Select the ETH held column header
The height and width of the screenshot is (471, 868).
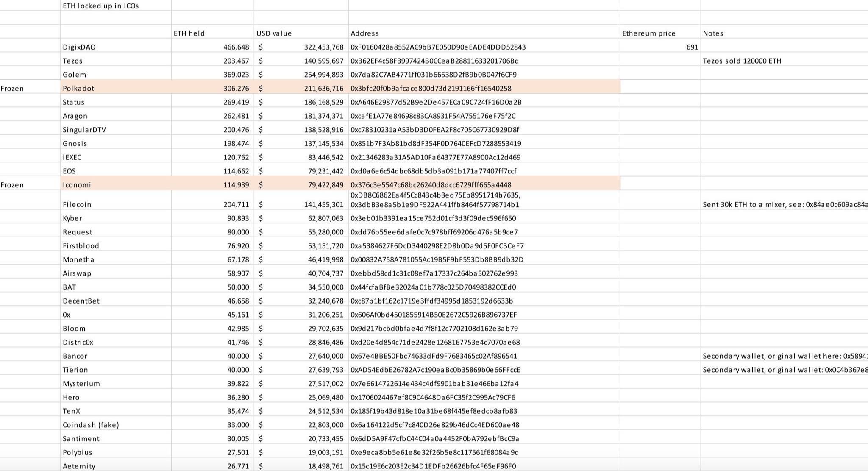[189, 33]
